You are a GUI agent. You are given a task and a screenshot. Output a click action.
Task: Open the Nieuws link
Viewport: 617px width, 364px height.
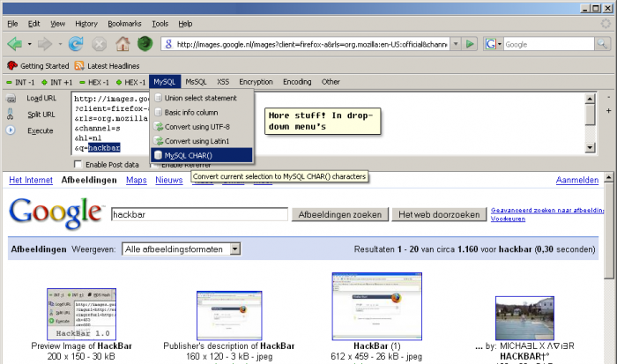[169, 180]
